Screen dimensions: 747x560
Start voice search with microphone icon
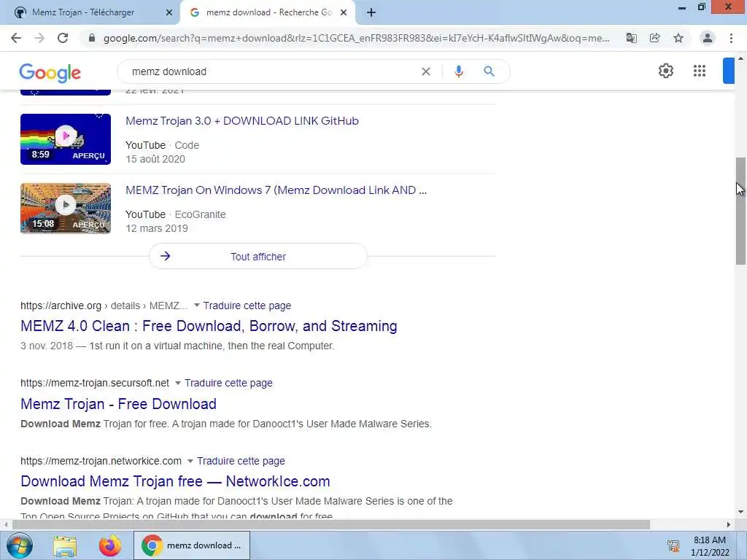point(459,71)
